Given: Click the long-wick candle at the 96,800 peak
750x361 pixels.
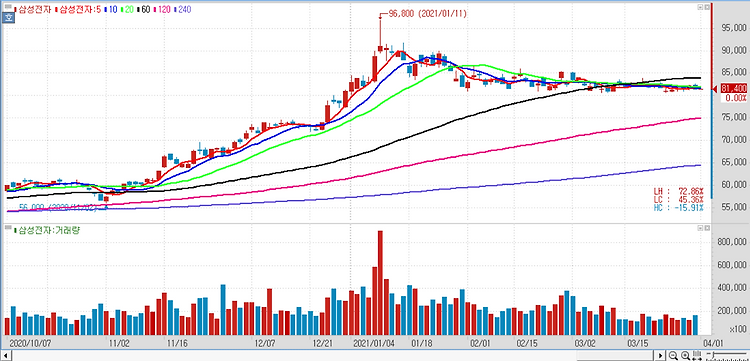Looking at the screenshot, I should [380, 34].
